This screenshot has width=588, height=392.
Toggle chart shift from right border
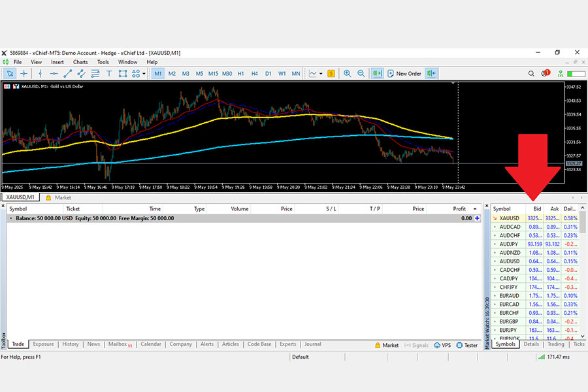click(x=432, y=74)
